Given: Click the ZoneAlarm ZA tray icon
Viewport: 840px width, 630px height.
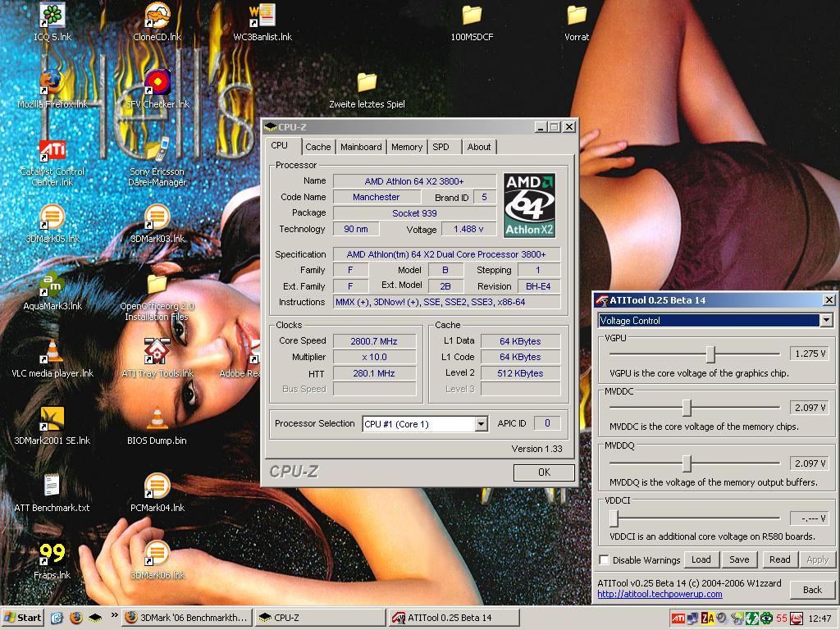Looking at the screenshot, I should coord(708,619).
